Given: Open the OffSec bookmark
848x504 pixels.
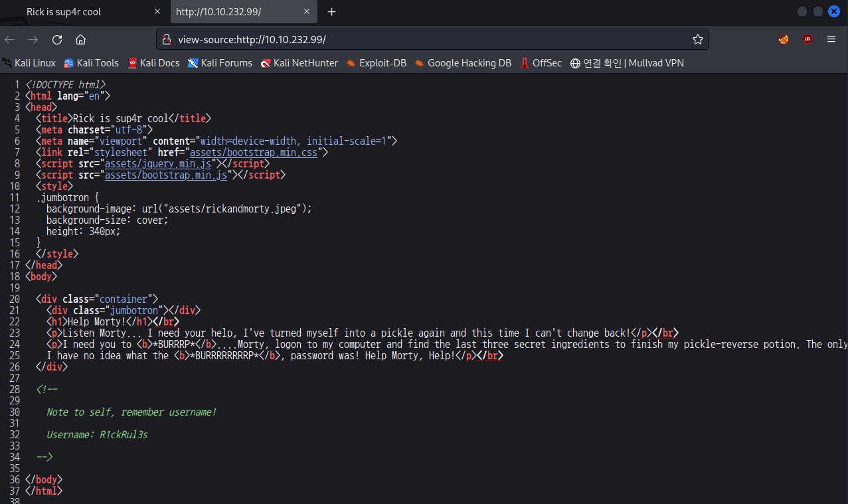Looking at the screenshot, I should [x=541, y=63].
